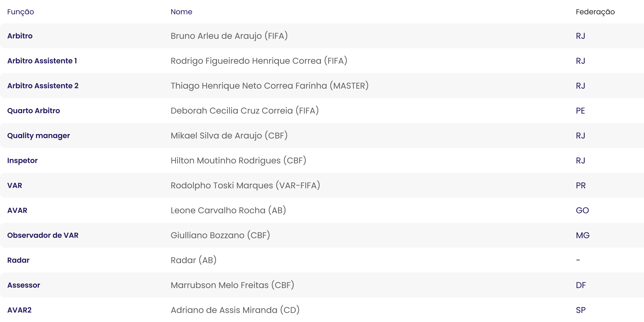
Task: Select Adriano de Assis Miranda entry
Action: (x=235, y=310)
